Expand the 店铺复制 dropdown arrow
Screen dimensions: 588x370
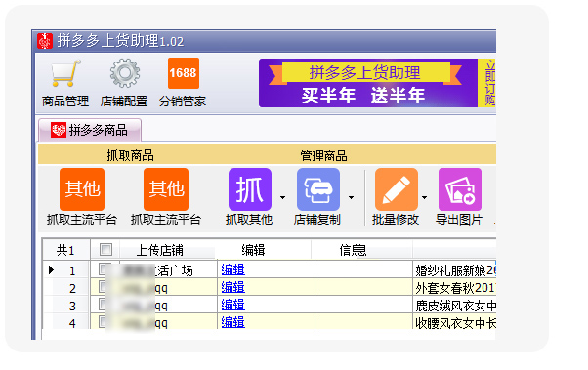pos(351,197)
